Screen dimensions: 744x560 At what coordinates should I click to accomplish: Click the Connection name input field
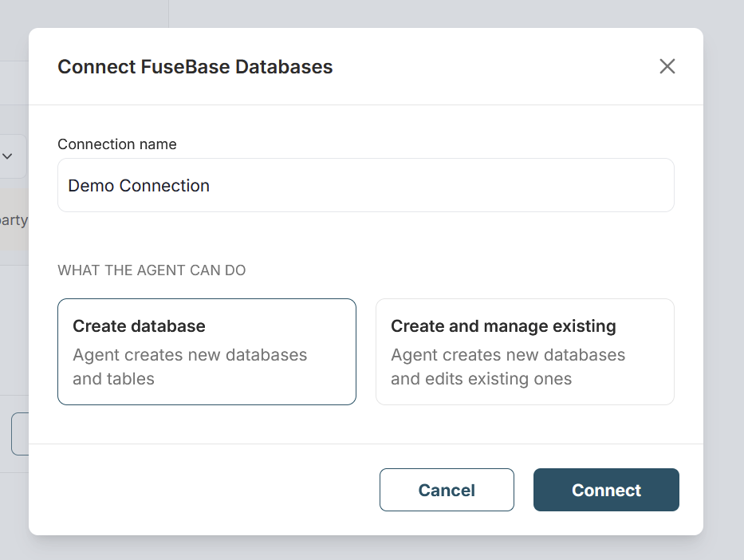pyautogui.click(x=365, y=185)
